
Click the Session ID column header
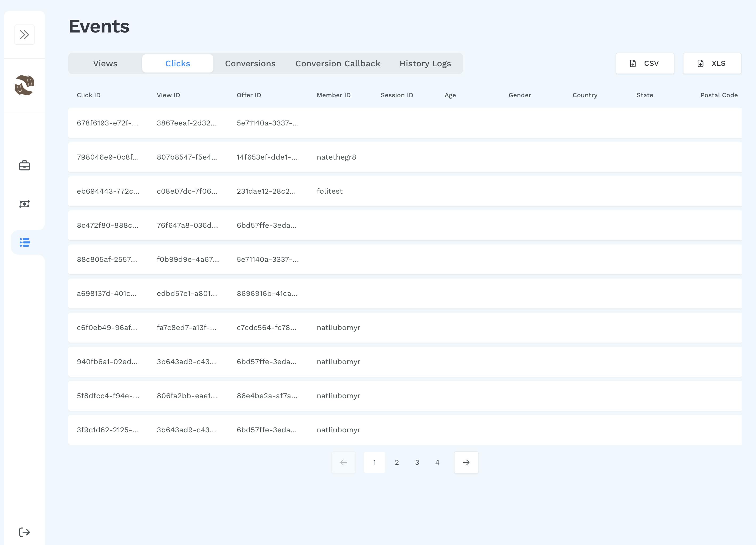pyautogui.click(x=397, y=95)
